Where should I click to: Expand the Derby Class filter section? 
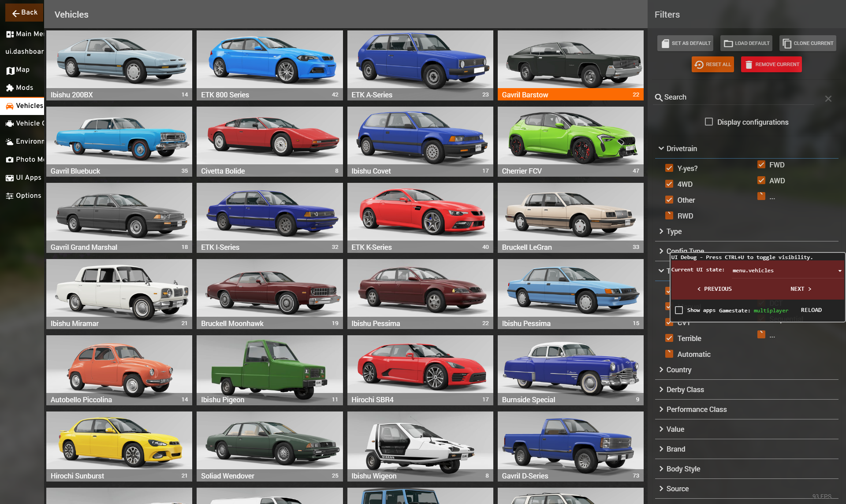click(x=747, y=389)
